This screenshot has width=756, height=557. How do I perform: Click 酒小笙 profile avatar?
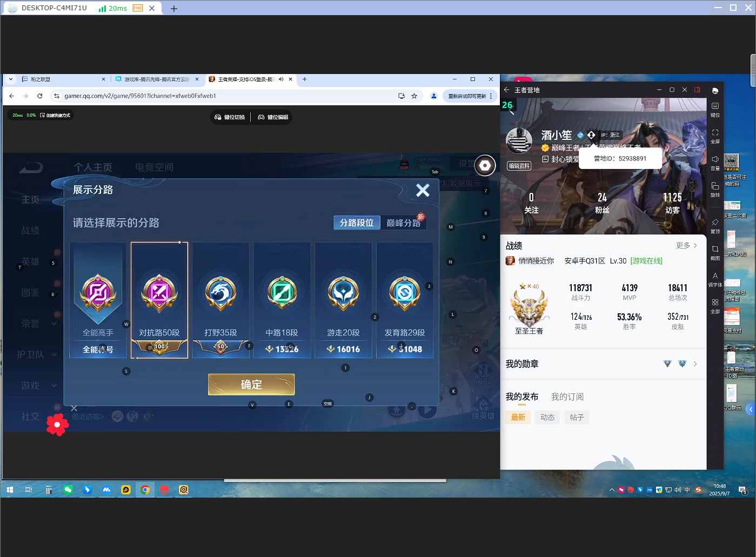[x=519, y=141]
